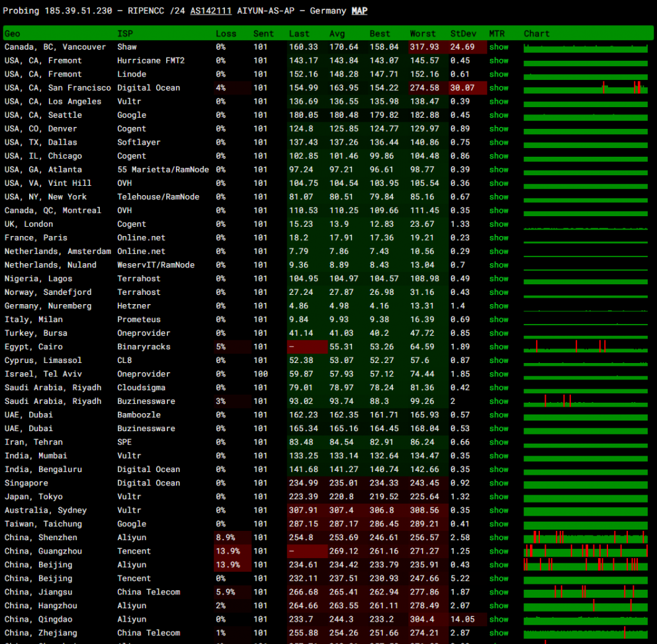
Task: Select the 30.07 StDev cell for San Francisco
Action: (x=467, y=88)
